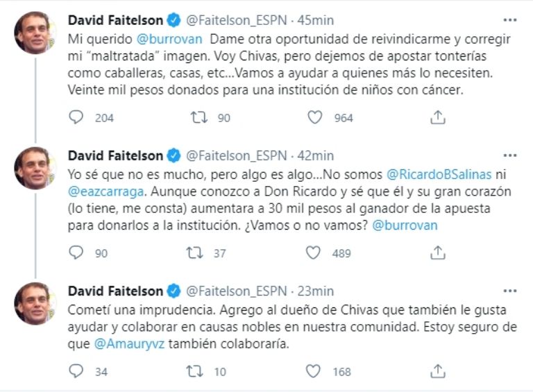
Task: Open more options on the 42min tweet
Action: point(509,155)
